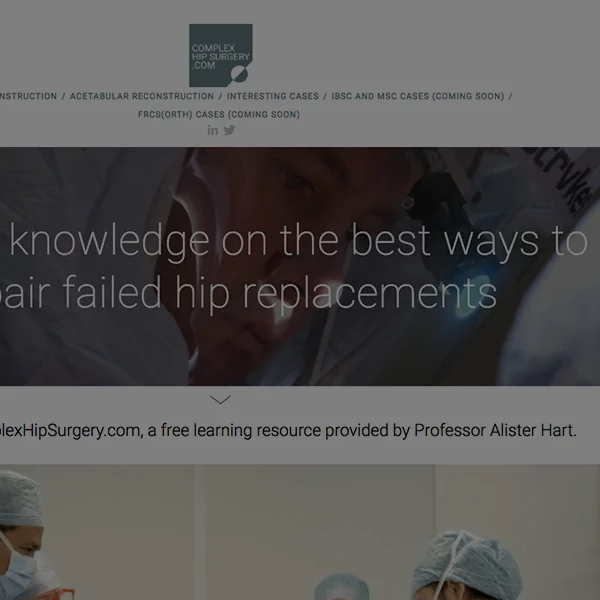The image size is (600, 600).
Task: Click the small surgical cap in photo's center
Action: (342, 587)
